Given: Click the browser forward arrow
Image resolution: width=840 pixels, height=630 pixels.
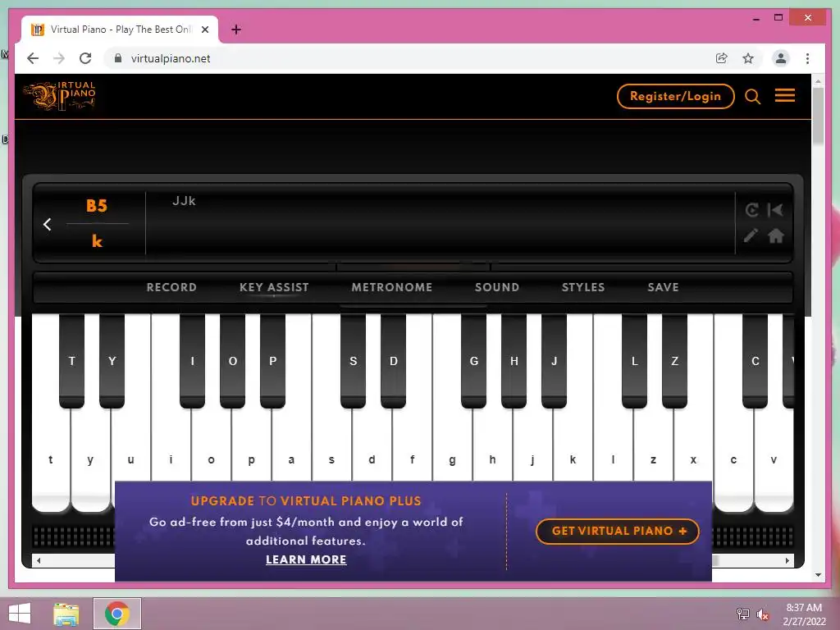Looking at the screenshot, I should click(59, 58).
